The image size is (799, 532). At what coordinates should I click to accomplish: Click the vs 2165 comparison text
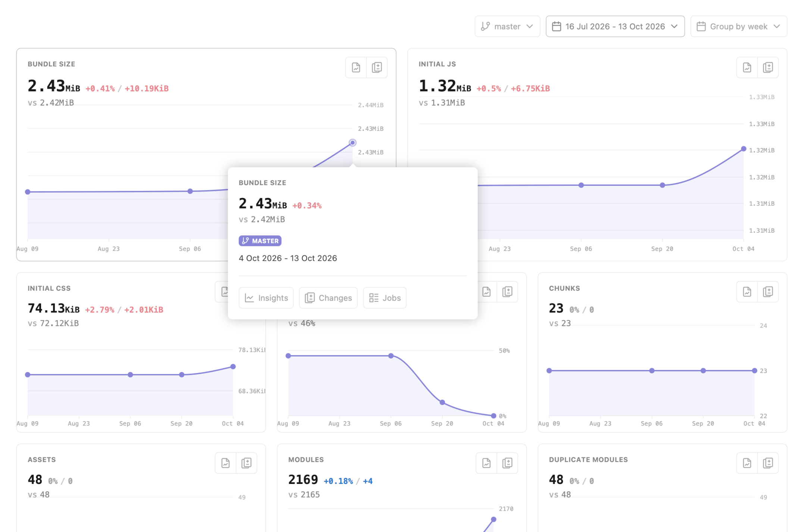[304, 494]
